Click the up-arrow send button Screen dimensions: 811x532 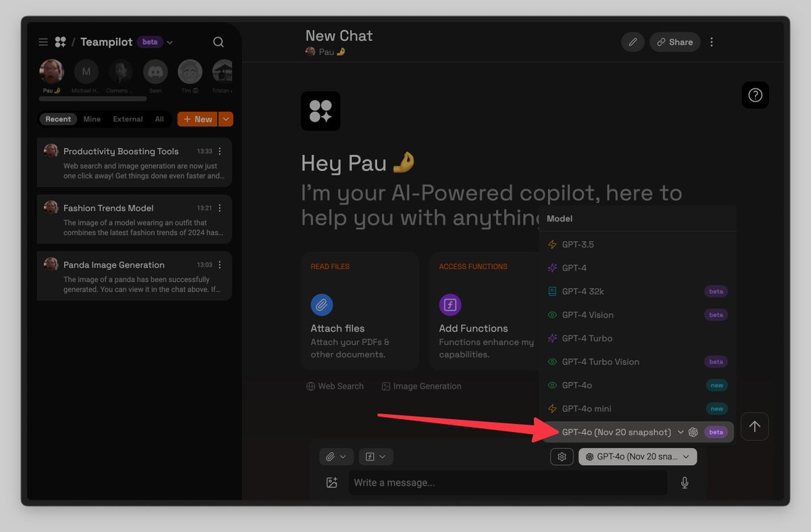[x=755, y=427]
